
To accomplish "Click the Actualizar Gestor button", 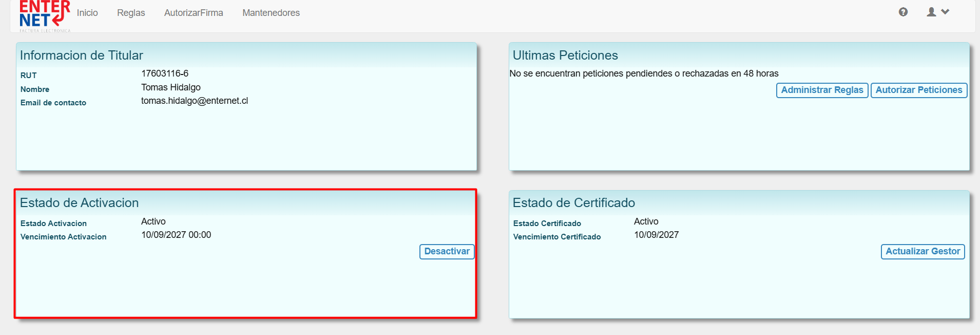I will click(923, 251).
